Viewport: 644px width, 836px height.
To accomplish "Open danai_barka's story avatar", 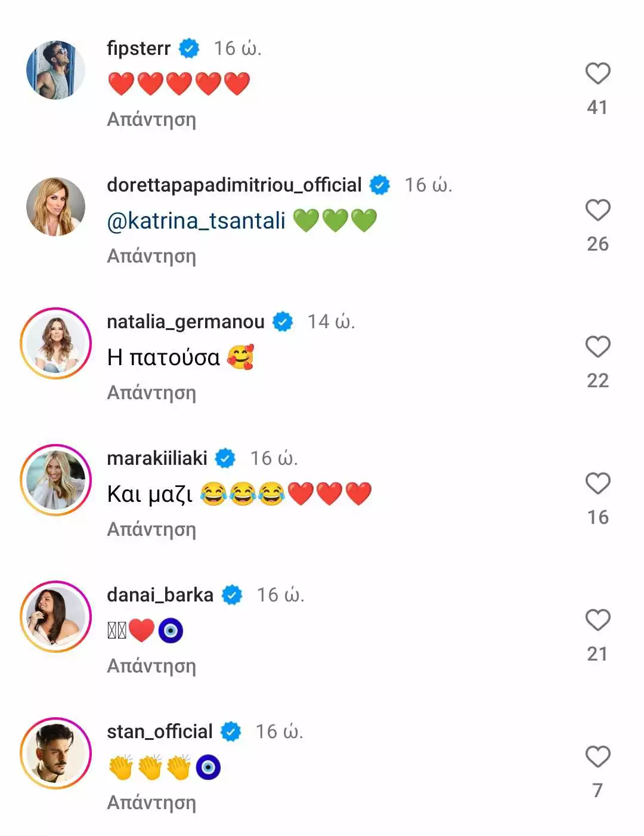I will (55, 616).
